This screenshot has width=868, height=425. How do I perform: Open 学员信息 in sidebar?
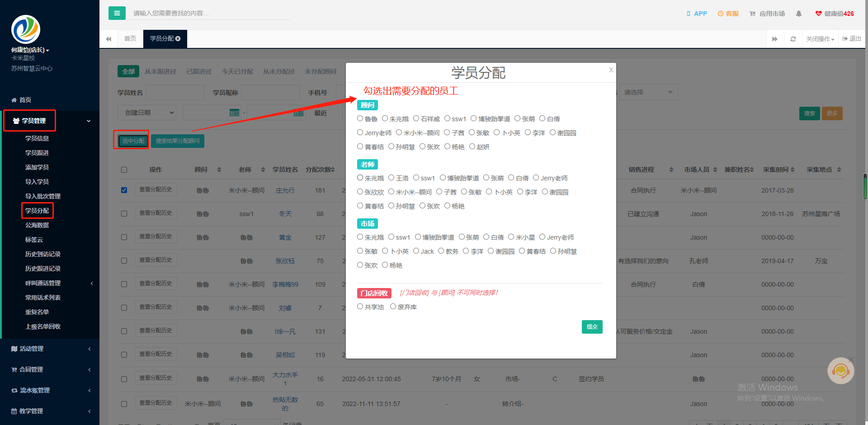pyautogui.click(x=37, y=138)
